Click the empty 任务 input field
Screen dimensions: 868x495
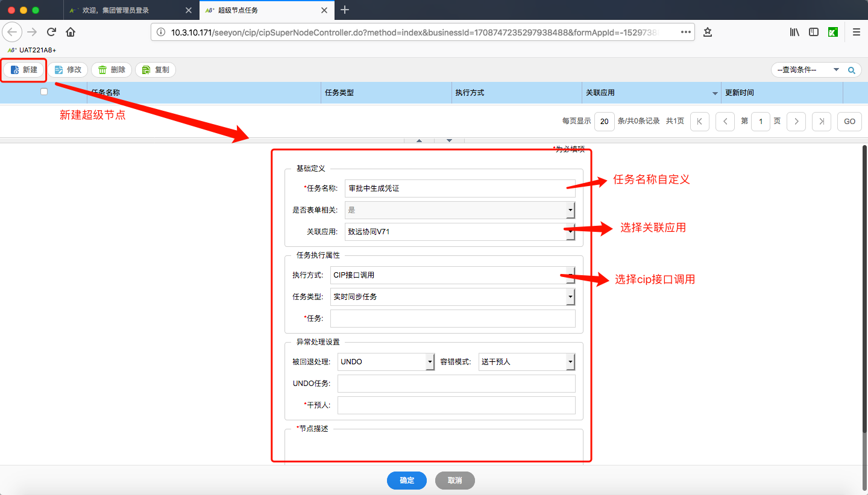453,318
